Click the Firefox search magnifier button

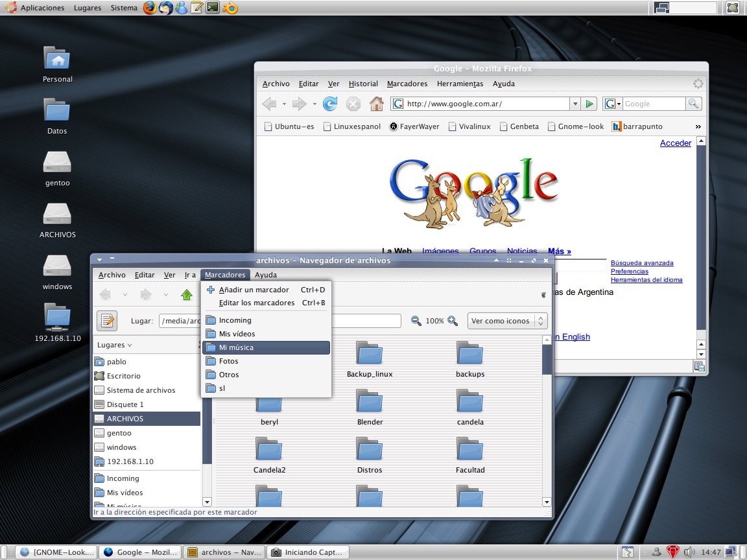point(693,103)
